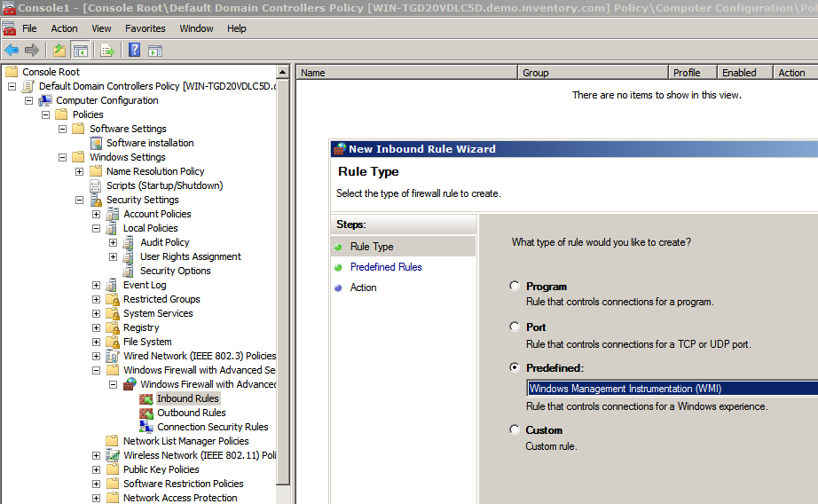818x504 pixels.
Task: Select the Software installation icon
Action: pos(96,143)
